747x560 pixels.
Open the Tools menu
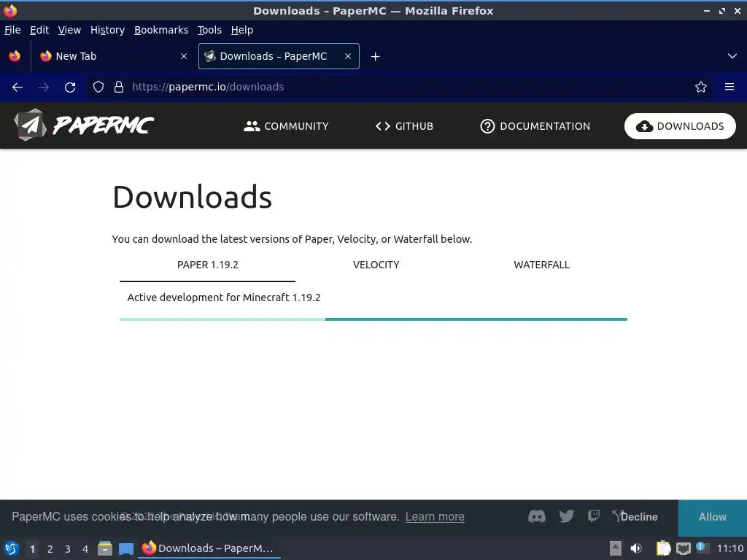tap(209, 30)
